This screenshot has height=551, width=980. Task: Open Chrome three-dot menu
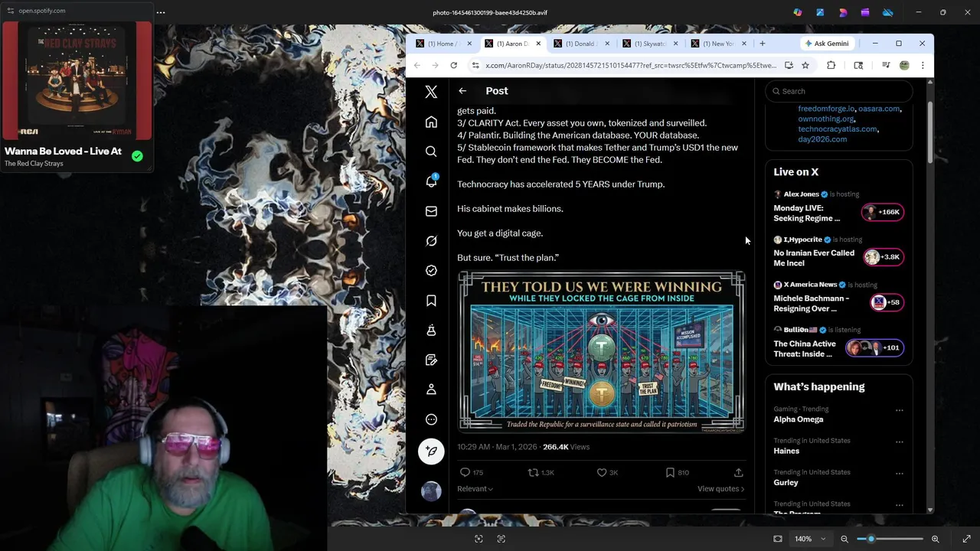point(923,66)
